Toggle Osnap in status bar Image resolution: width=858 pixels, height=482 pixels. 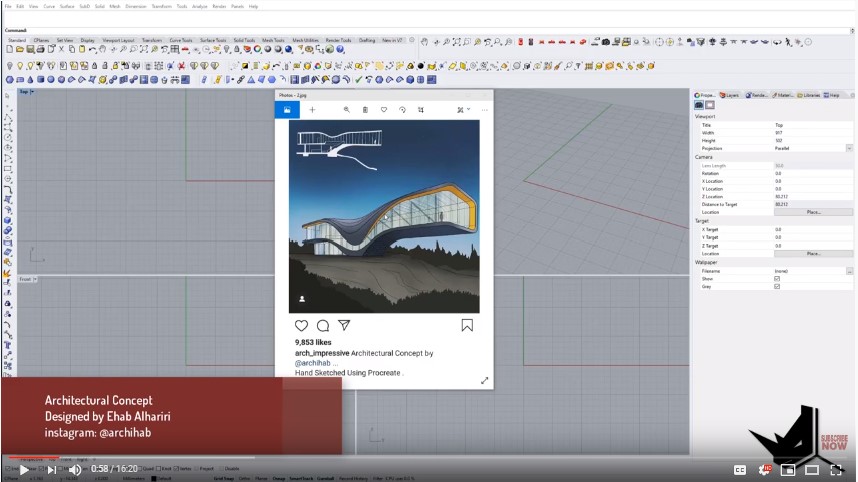coord(279,478)
